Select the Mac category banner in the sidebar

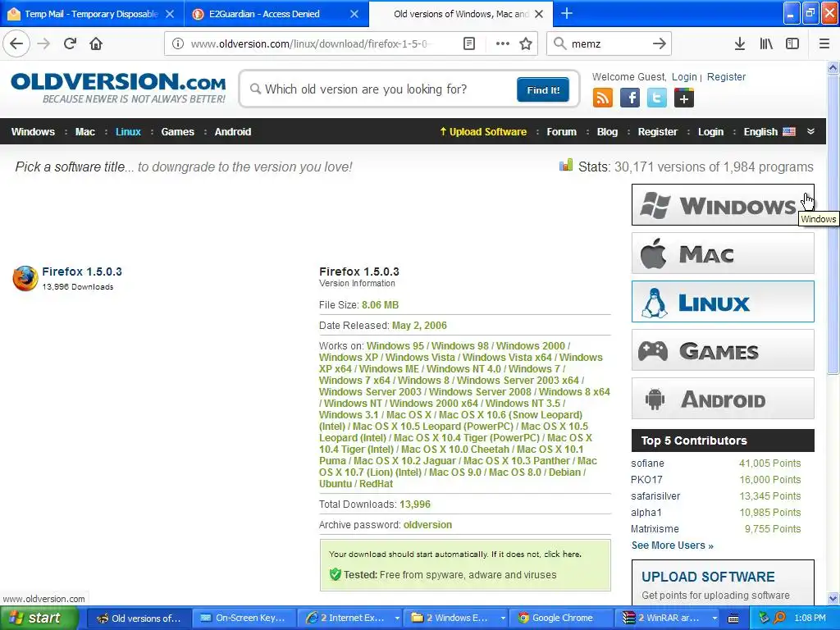pos(723,253)
